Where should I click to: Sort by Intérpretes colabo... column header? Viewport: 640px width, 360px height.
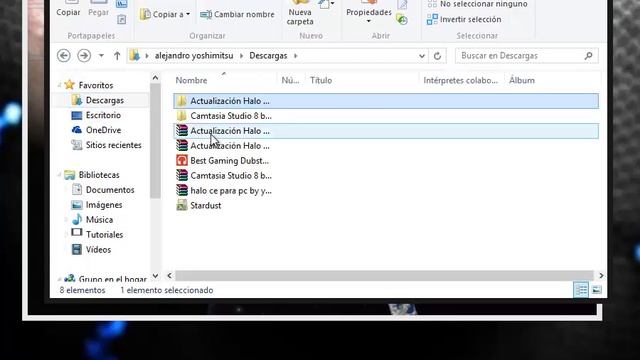tap(460, 80)
